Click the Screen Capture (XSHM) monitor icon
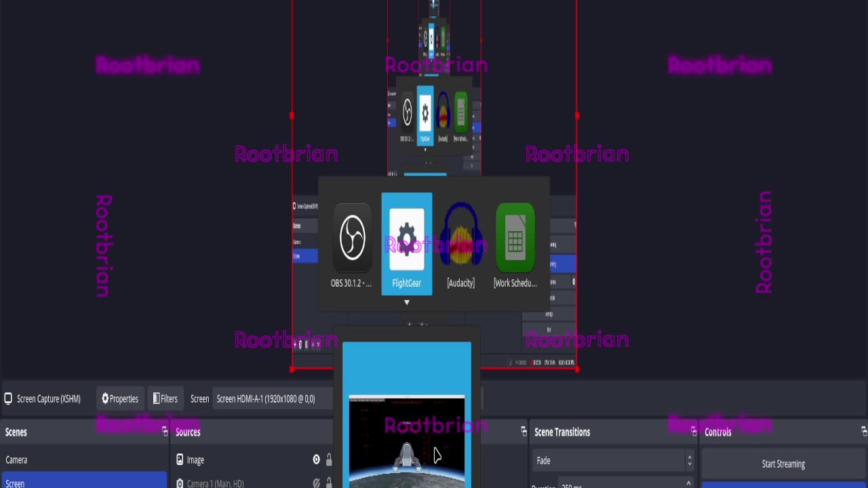 pos(8,399)
